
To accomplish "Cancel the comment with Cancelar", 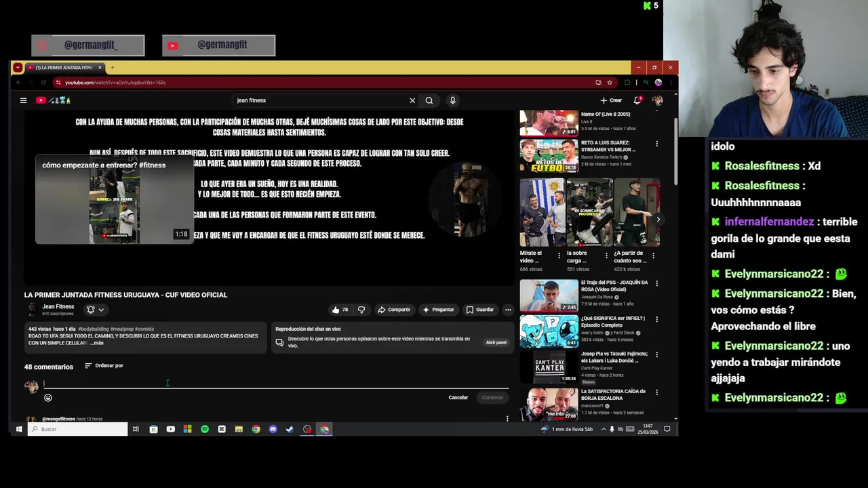I will pyautogui.click(x=458, y=398).
